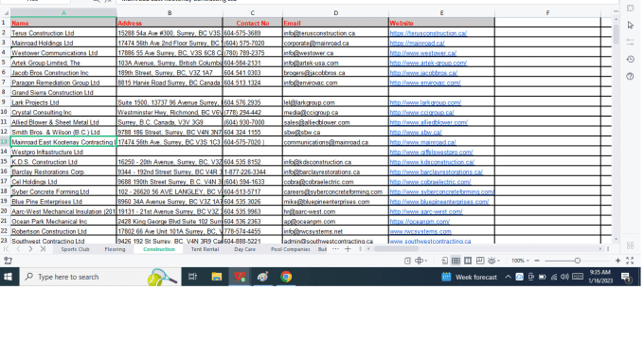Open the selection pane cursor icon in sidebar
644x362 pixels.
(x=631, y=26)
